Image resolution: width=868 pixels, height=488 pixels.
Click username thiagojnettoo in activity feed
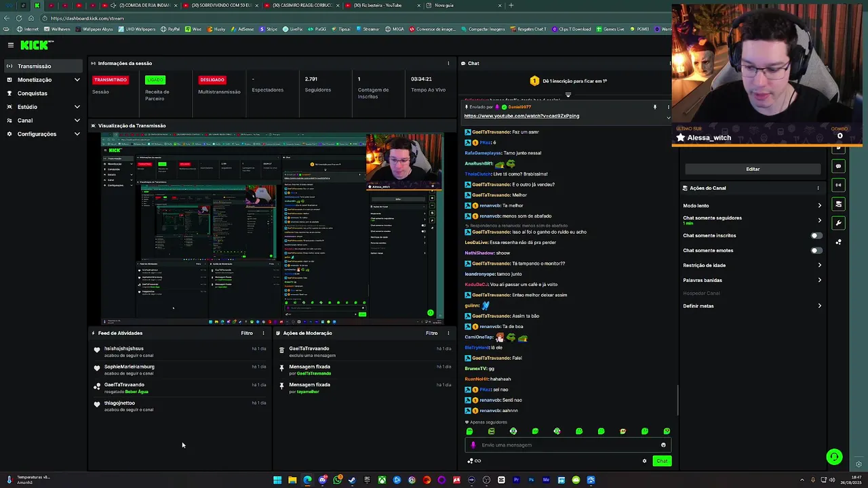(x=119, y=403)
